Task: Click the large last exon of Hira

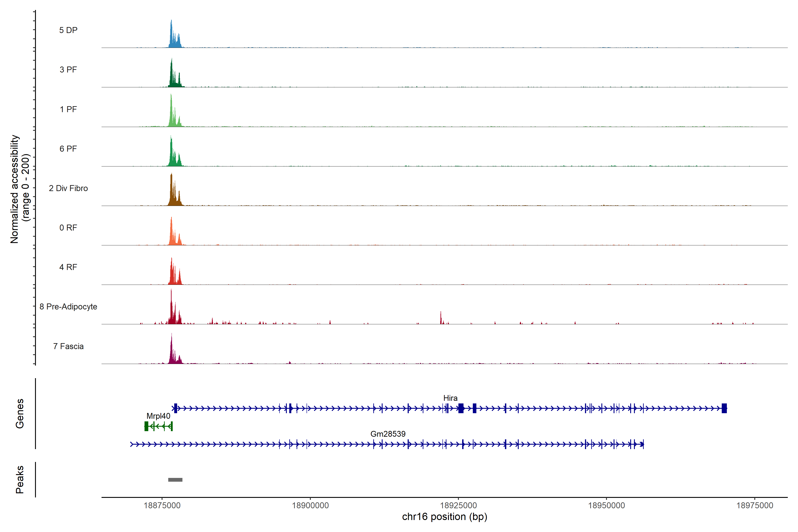Action: [724, 408]
